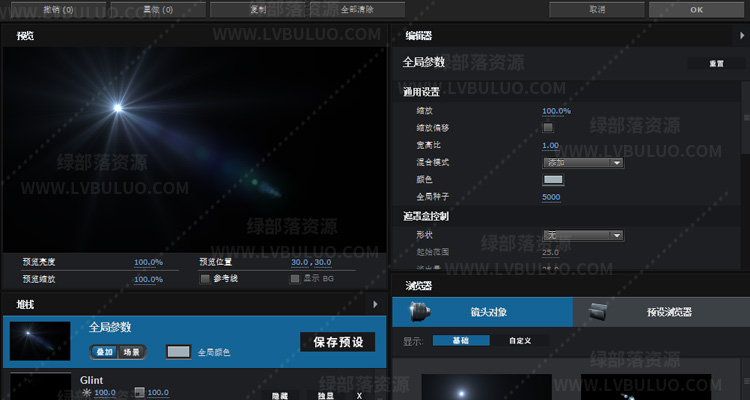Image resolution: width=750 pixels, height=400 pixels.
Task: Click the 全局颜色 swatch in the stack
Action: (178, 352)
